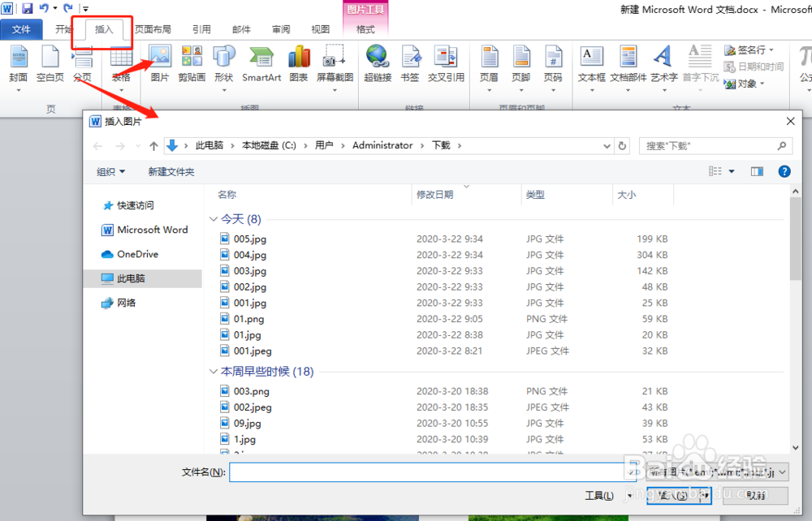Click the Redo icon in title bar
Screen dimensions: 812x521
click(68, 8)
